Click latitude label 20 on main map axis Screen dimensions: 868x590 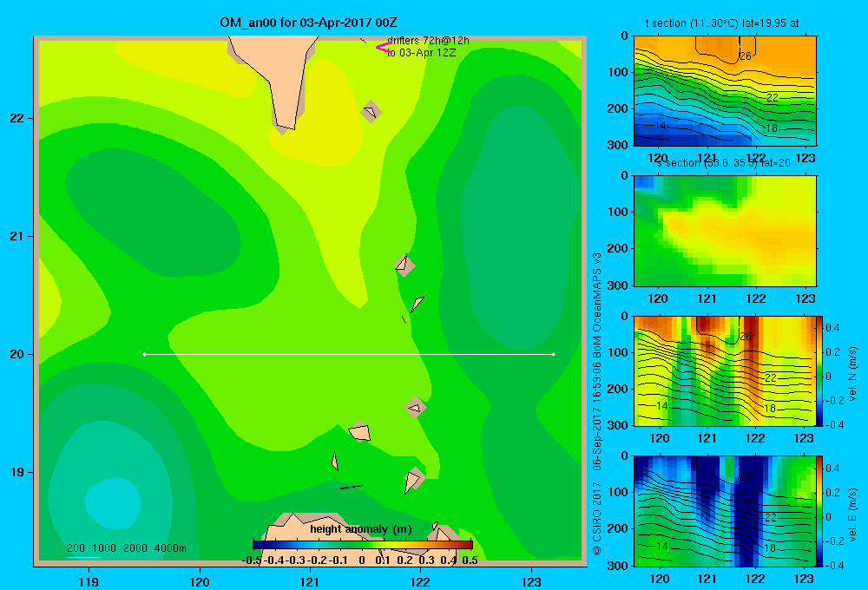click(16, 354)
